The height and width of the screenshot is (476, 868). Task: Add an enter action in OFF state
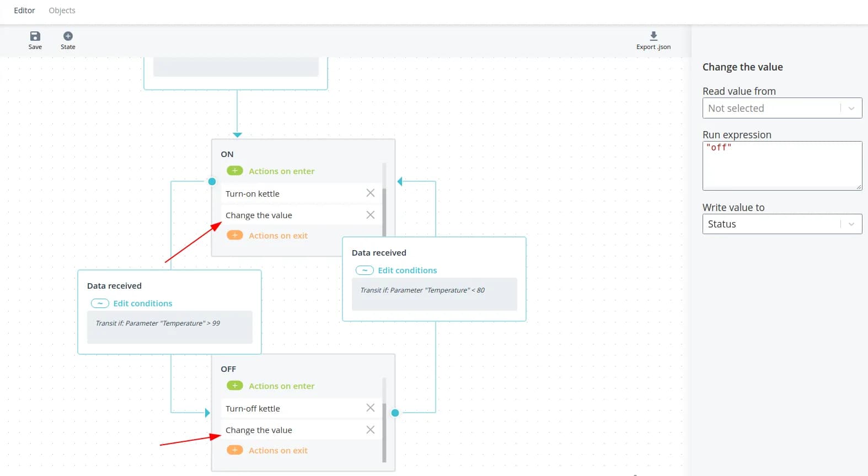pos(235,386)
